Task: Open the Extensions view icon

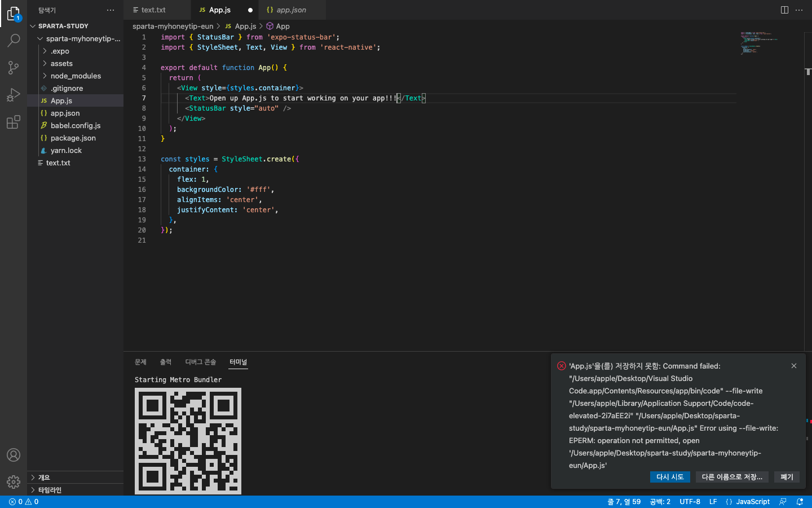Action: pos(14,122)
